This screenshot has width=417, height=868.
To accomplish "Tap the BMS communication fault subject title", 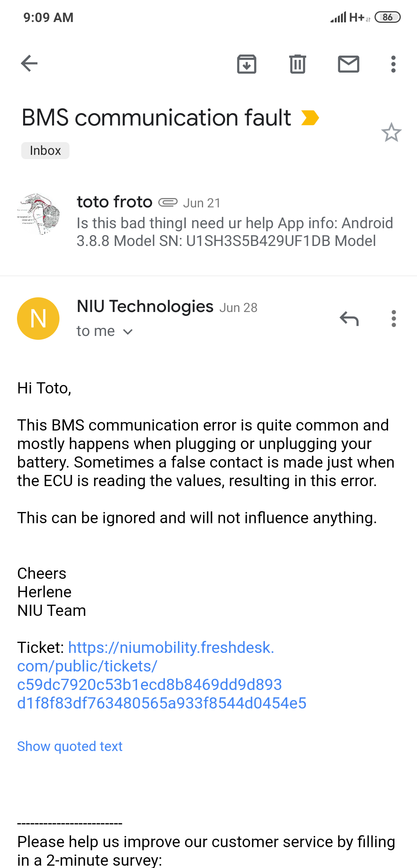I will point(156,118).
